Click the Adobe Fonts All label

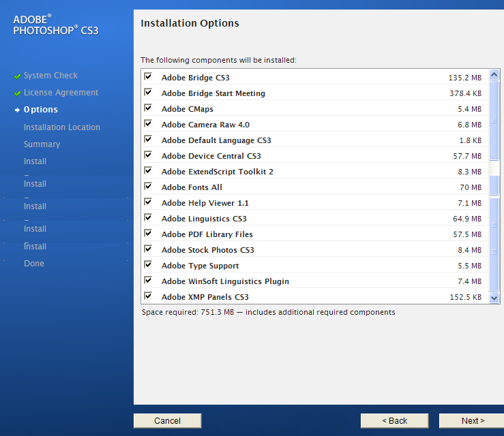point(192,187)
